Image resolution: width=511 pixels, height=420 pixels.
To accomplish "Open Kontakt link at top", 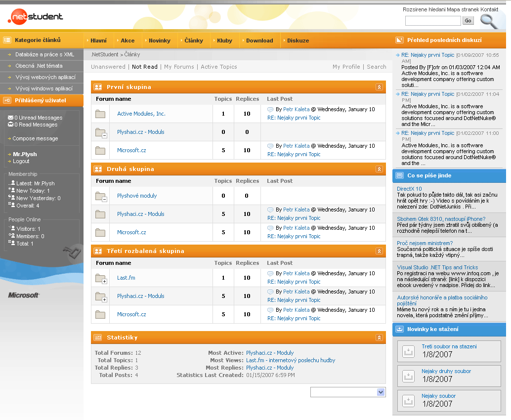I will tap(489, 9).
